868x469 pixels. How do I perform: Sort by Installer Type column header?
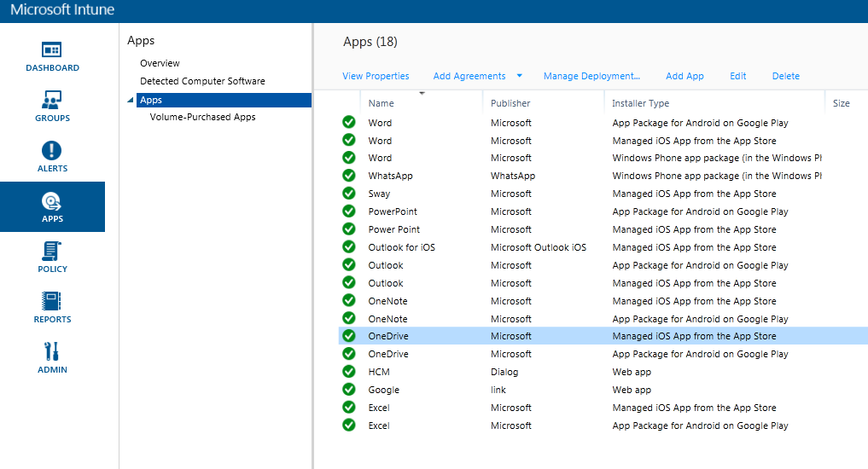pyautogui.click(x=640, y=103)
